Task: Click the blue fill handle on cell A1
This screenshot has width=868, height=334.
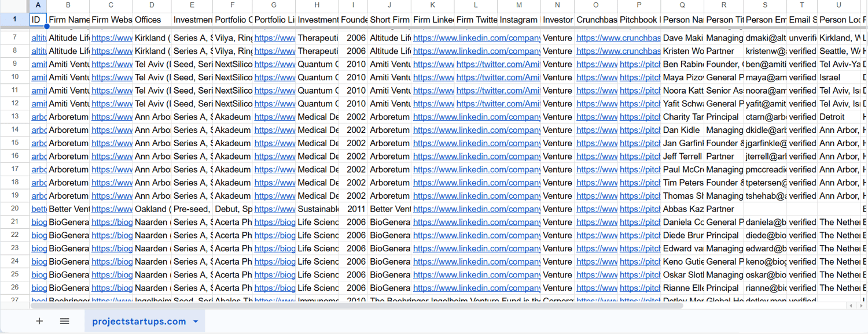Action: tap(46, 26)
